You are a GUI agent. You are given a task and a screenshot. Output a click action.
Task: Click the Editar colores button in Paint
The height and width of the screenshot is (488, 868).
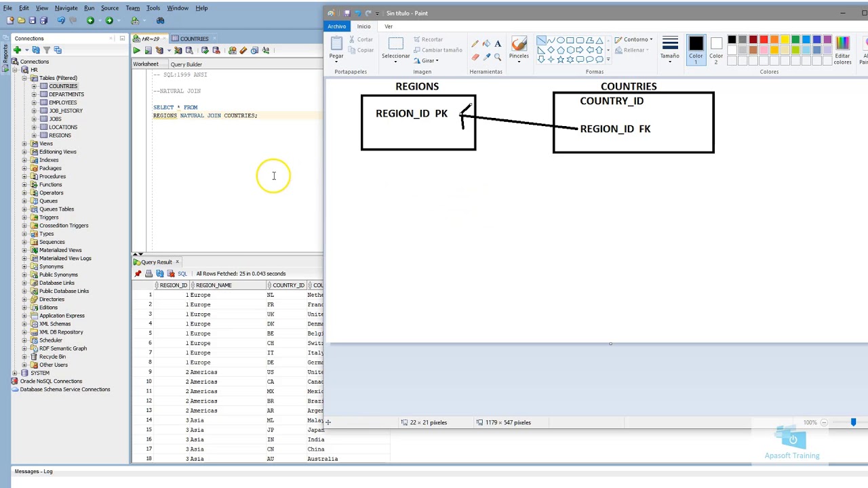[x=842, y=49]
